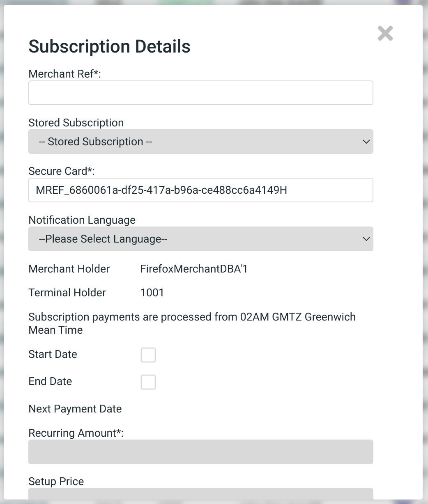The width and height of the screenshot is (428, 504).
Task: Click the Secure Card label
Action: [61, 171]
